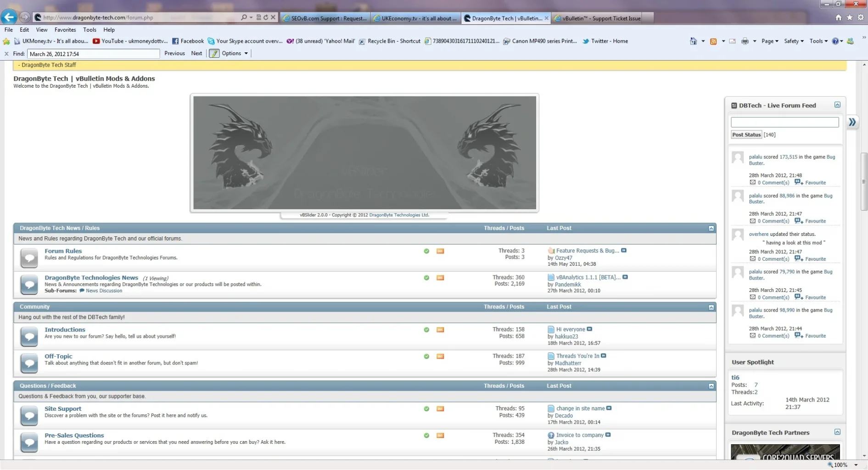Open News Discussion sub-forum link
Viewport: 868px width, 470px height.
[104, 291]
